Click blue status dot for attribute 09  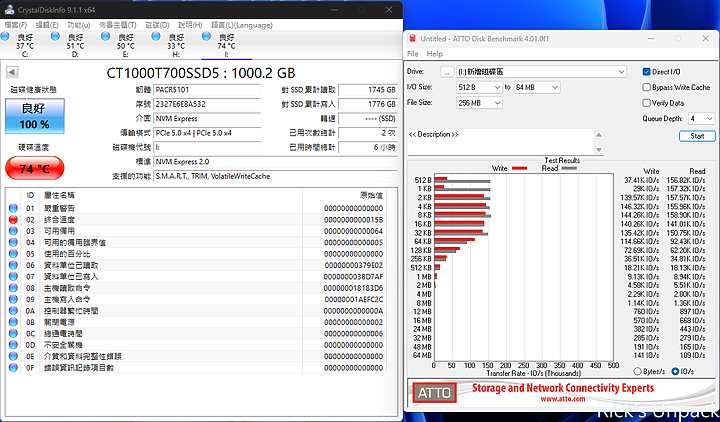coord(13,299)
